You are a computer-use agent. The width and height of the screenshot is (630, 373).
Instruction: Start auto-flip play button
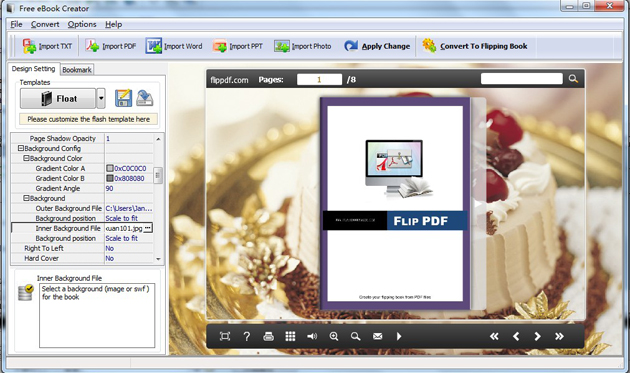click(x=399, y=336)
